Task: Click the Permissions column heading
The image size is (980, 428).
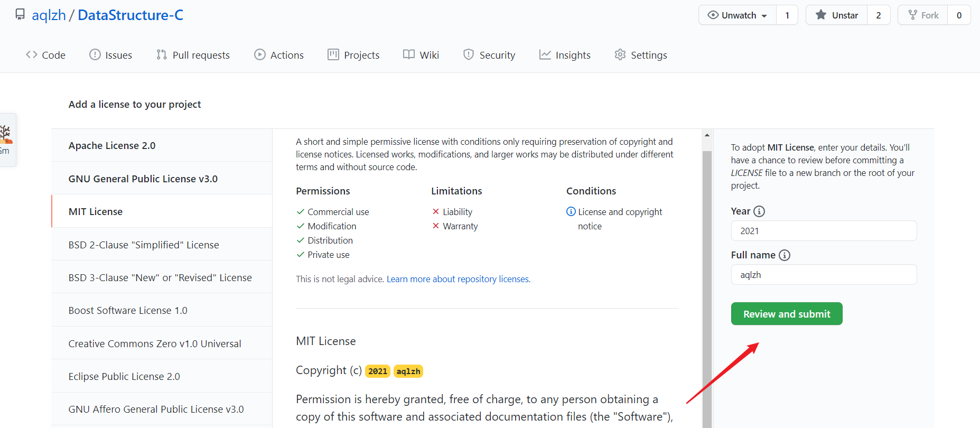Action: point(323,191)
